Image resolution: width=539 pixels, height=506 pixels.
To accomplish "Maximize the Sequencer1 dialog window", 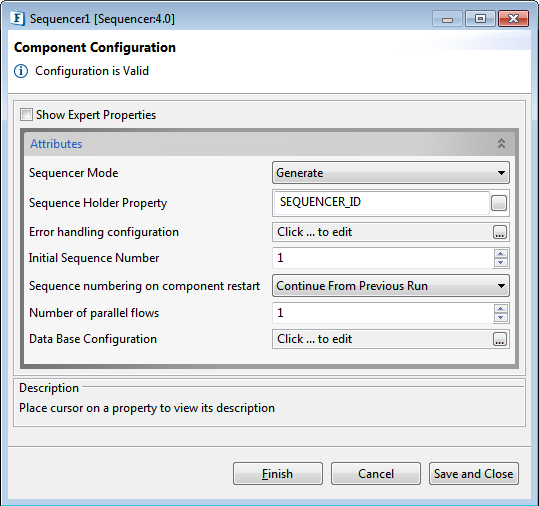I will [480, 19].
